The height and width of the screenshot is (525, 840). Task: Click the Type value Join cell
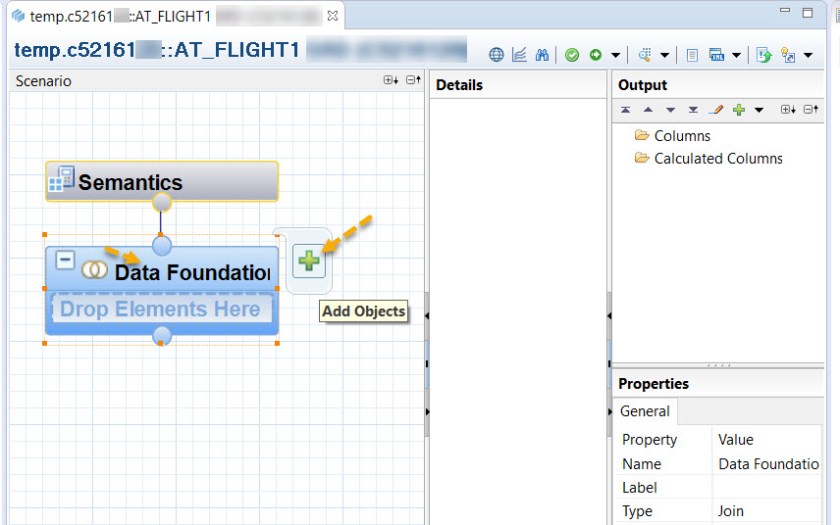pos(767,511)
